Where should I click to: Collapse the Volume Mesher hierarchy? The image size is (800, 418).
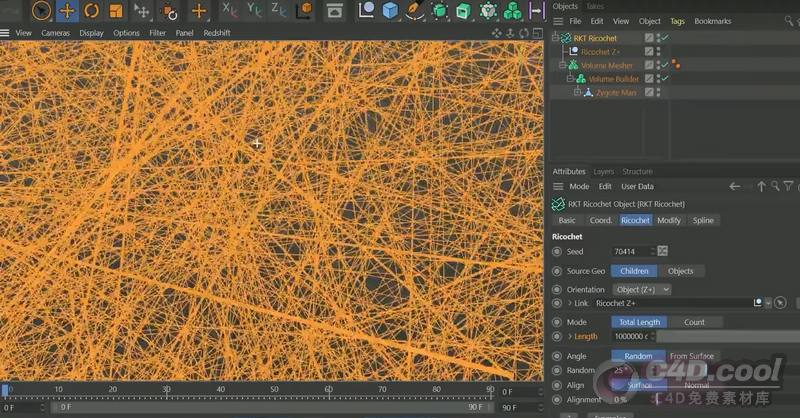tap(562, 65)
